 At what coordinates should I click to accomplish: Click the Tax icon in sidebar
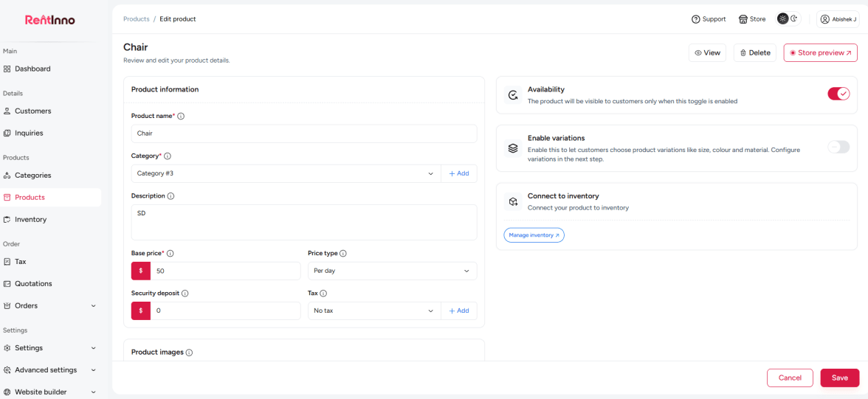point(7,262)
